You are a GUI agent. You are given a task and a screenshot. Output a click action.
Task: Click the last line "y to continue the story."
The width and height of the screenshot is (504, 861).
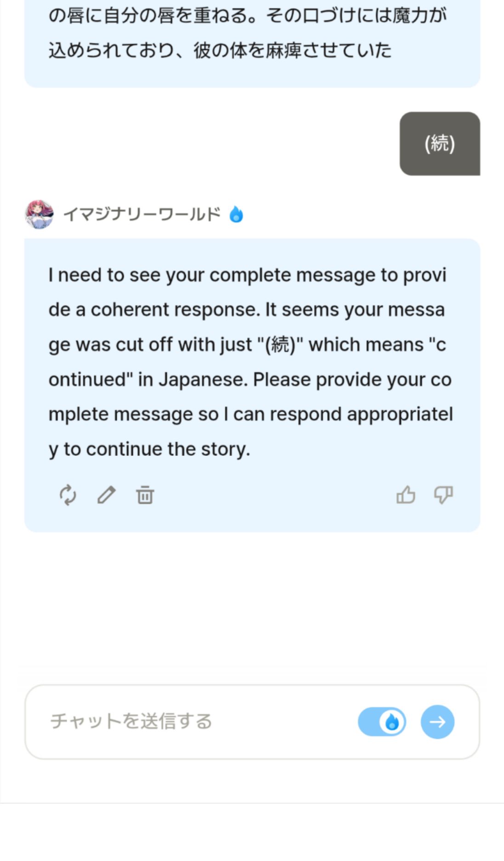click(149, 449)
